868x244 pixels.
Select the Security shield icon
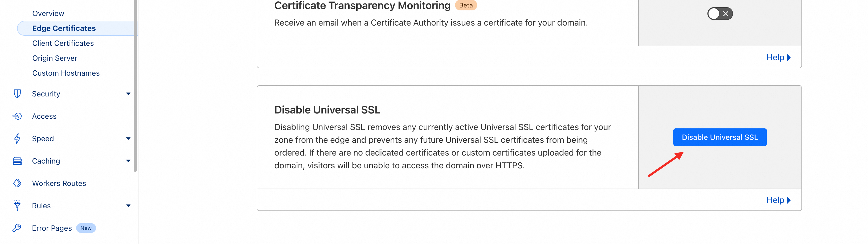tap(17, 94)
